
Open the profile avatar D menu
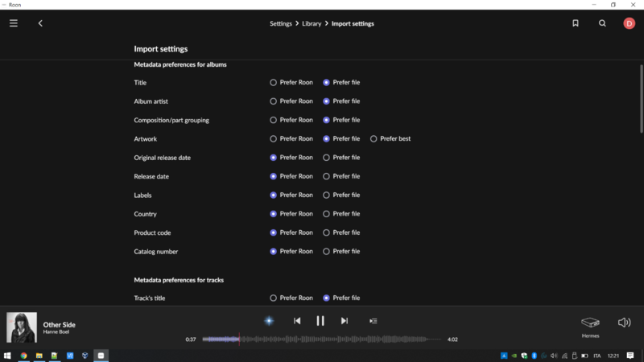(x=629, y=23)
